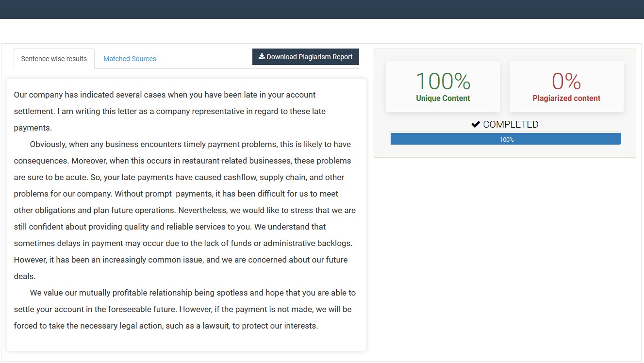Click the large red 0% figure
Image resolution: width=644 pixels, height=363 pixels.
[566, 81]
